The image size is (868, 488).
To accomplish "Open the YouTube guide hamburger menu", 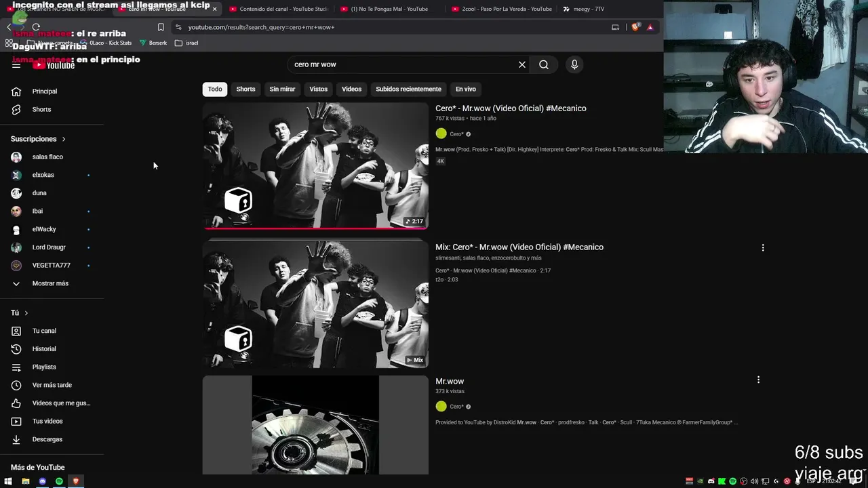I will (16, 65).
